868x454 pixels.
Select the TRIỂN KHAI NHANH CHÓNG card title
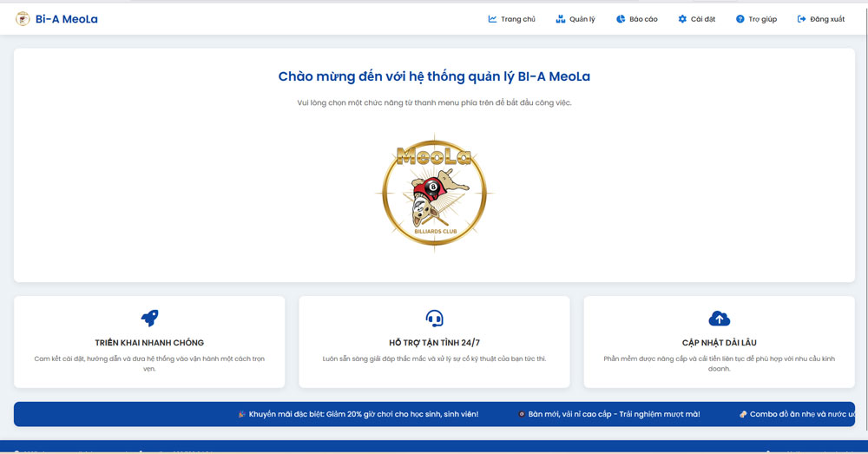149,342
